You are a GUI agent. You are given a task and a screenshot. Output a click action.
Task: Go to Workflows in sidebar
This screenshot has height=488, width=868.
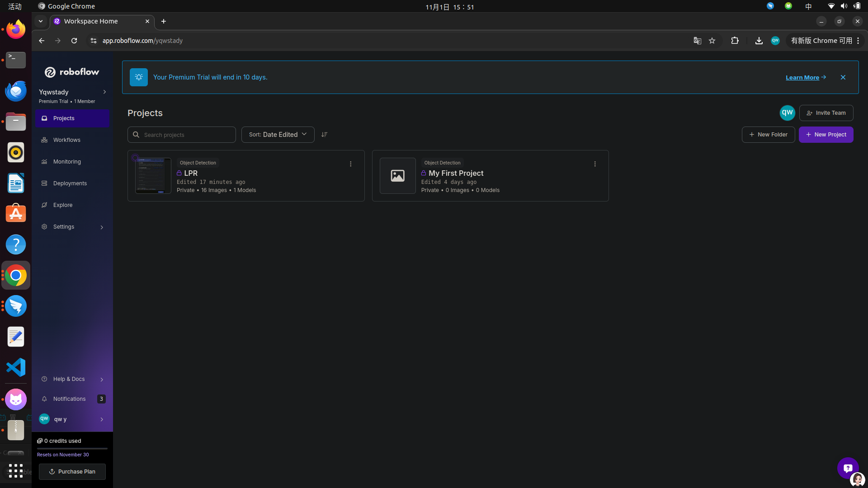(66, 140)
